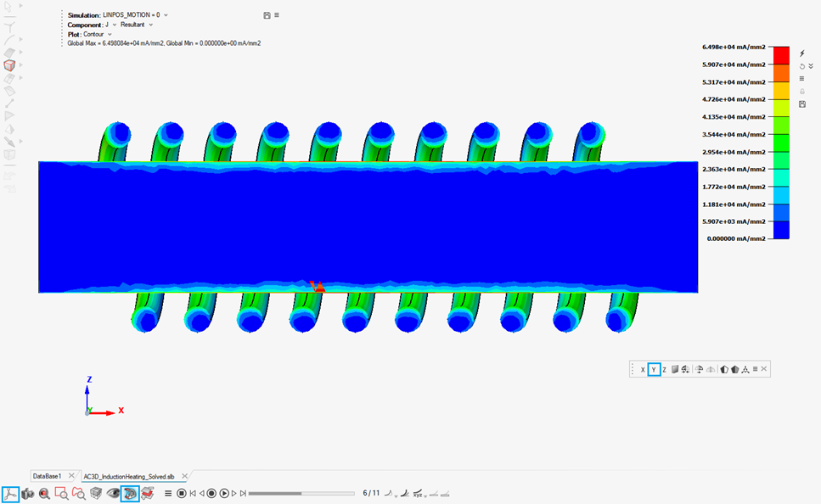Jump to the first animation frame
The width and height of the screenshot is (821, 504).
tap(193, 494)
